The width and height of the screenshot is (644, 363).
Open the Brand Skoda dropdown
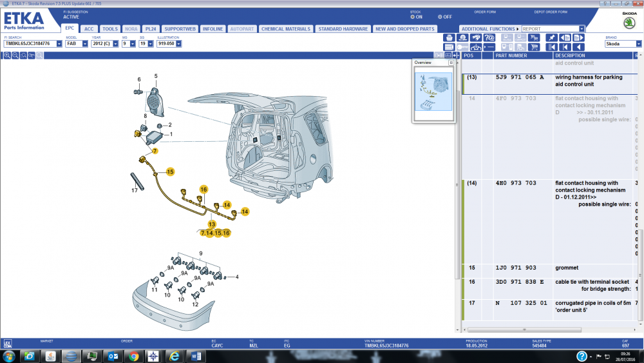(x=639, y=44)
